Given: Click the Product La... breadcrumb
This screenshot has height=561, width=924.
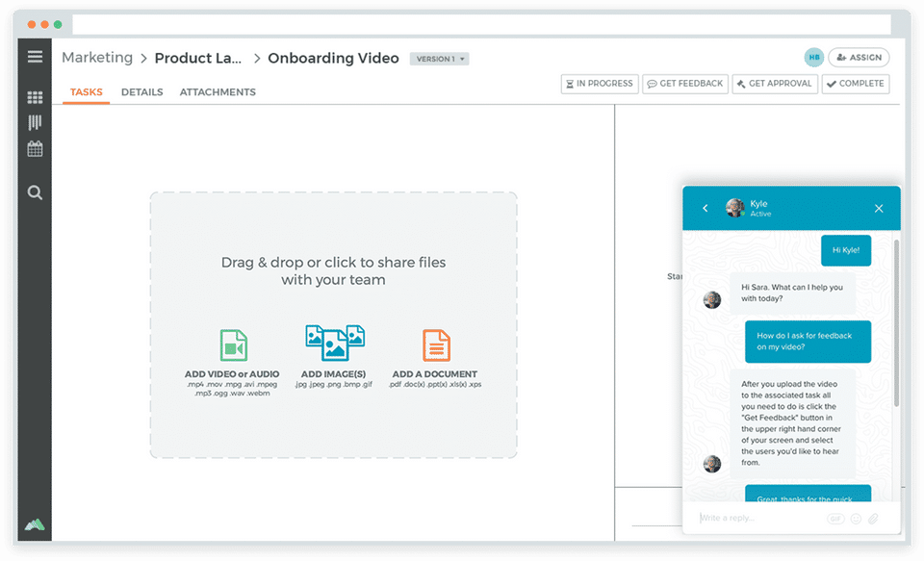Looking at the screenshot, I should (198, 59).
